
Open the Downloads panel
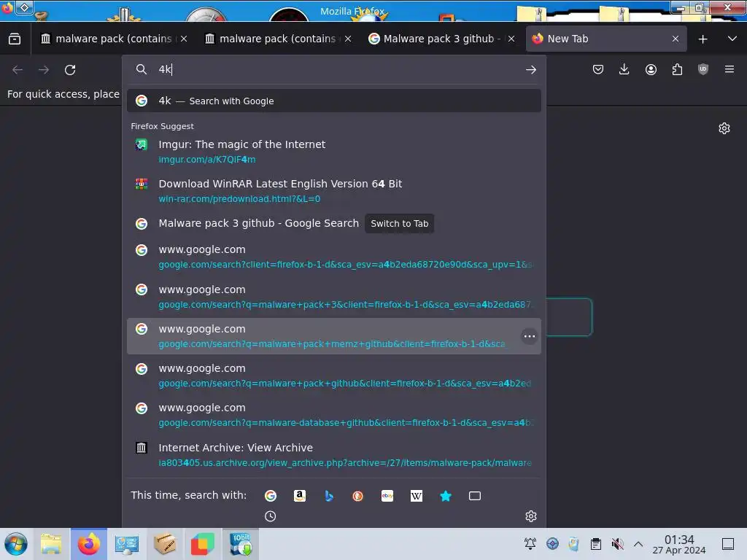pos(624,69)
